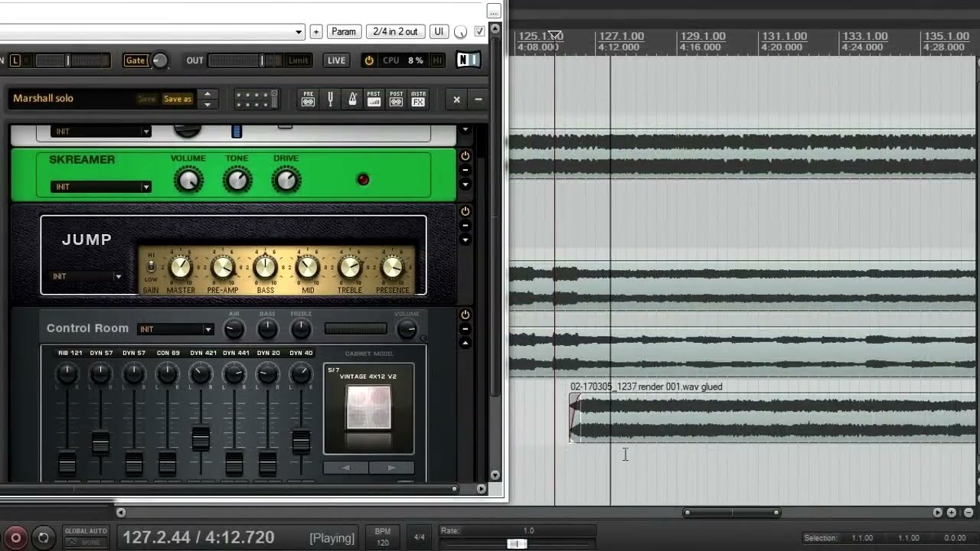The image size is (980, 551).
Task: Click the UI button
Action: (x=439, y=31)
